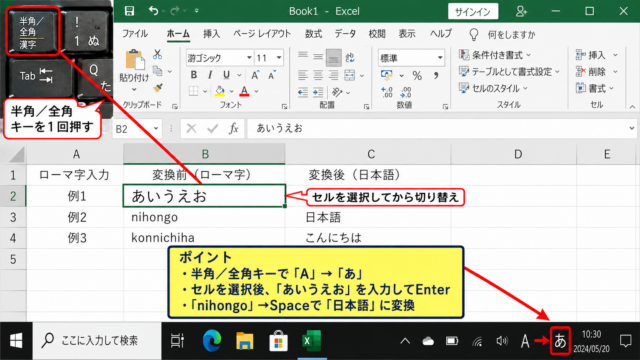Open the font name 游ゴシック dropdown
The width and height of the screenshot is (640, 360).
tap(249, 58)
